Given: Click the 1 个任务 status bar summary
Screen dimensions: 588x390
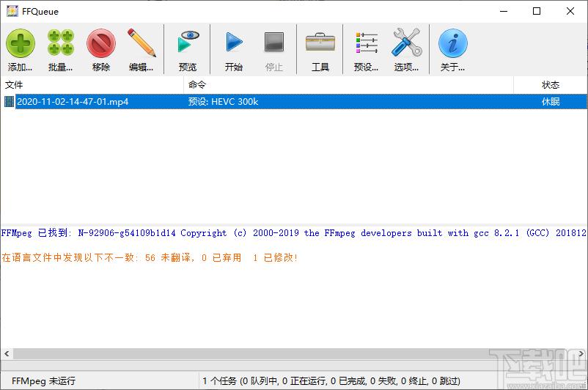Looking at the screenshot, I should tap(331, 381).
